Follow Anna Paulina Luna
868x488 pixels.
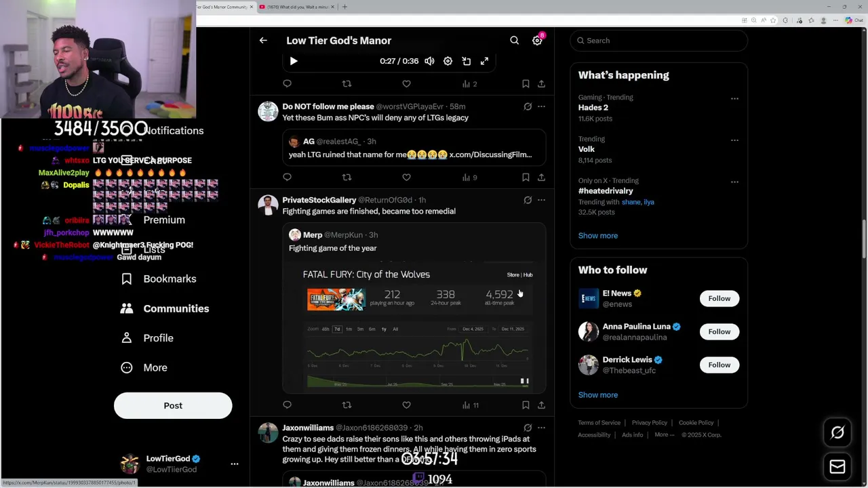click(x=719, y=331)
